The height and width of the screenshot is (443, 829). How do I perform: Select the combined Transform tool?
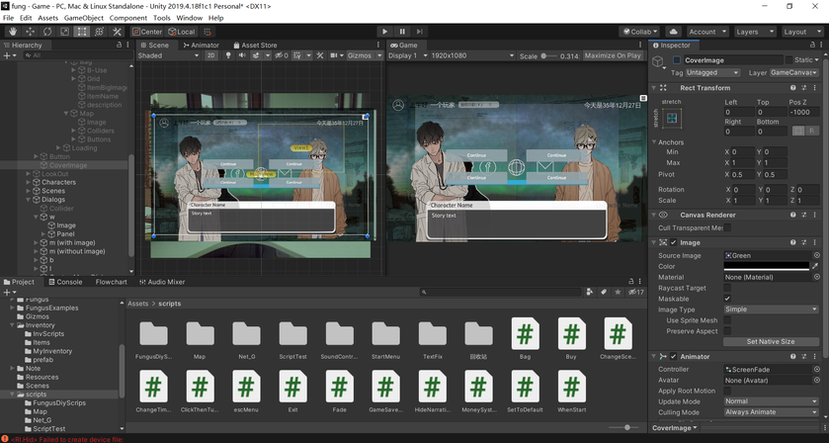tap(99, 32)
